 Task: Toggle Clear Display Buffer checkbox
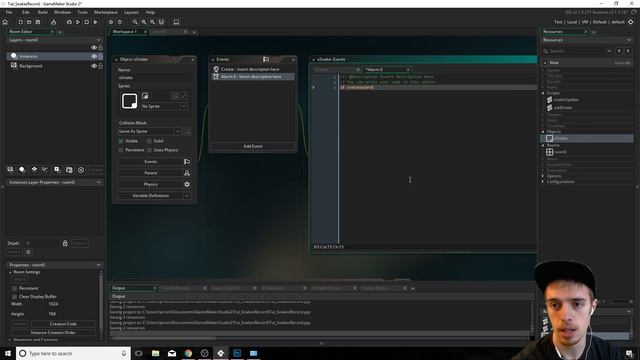pos(14,297)
